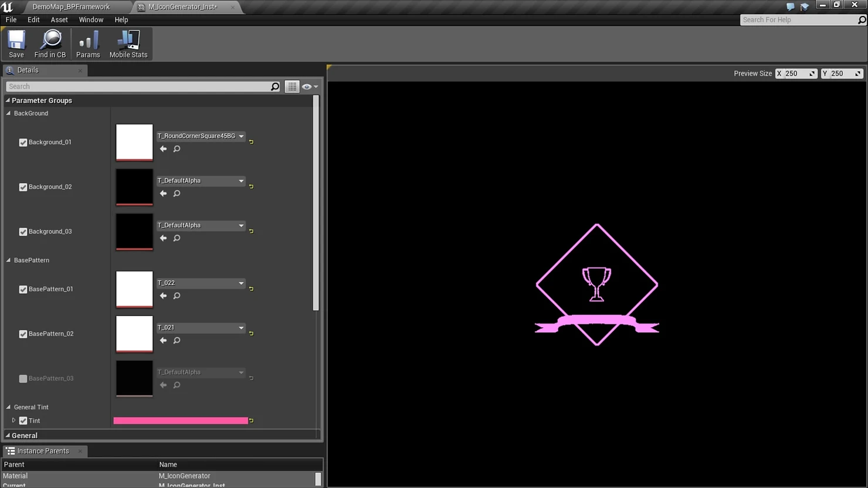868x488 pixels.
Task: Switch to DemoMap_BPFramework tab
Action: 71,7
